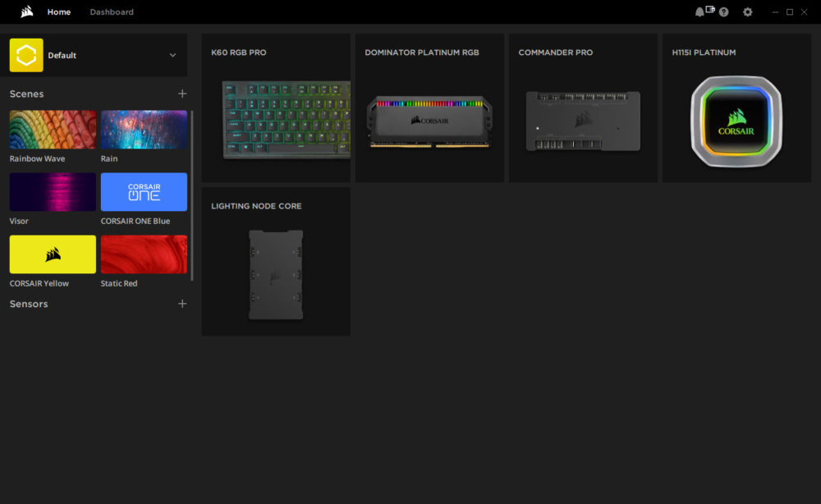Image resolution: width=821 pixels, height=504 pixels.
Task: Switch to the Home tab
Action: 58,12
